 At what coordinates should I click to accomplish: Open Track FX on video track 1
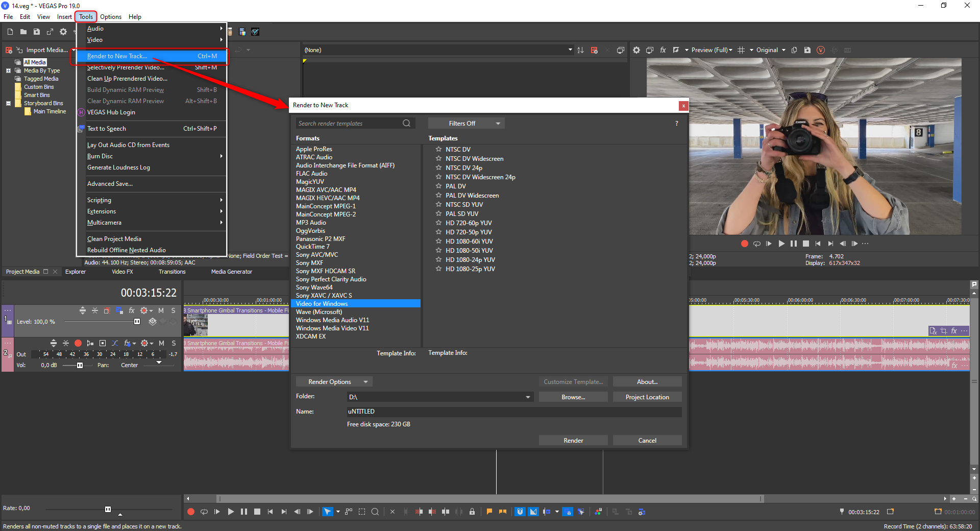pos(132,310)
